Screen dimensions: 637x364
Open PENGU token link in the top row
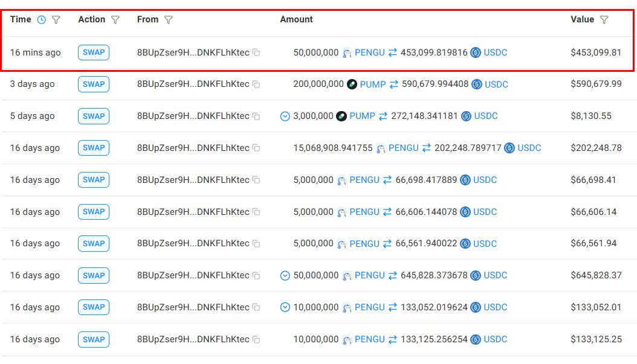[x=369, y=53]
